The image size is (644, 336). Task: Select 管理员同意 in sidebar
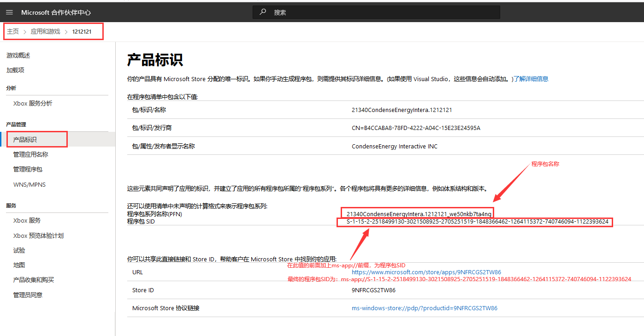click(x=28, y=295)
